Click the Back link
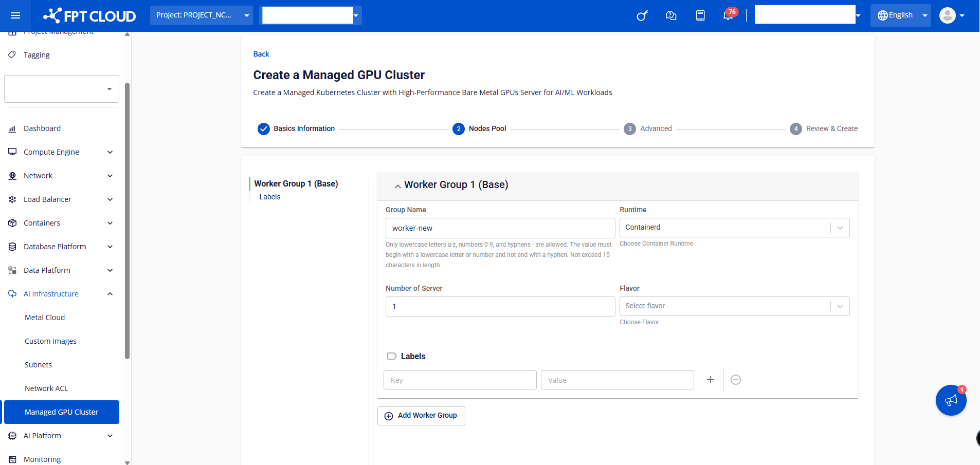This screenshot has width=980, height=465. point(261,54)
